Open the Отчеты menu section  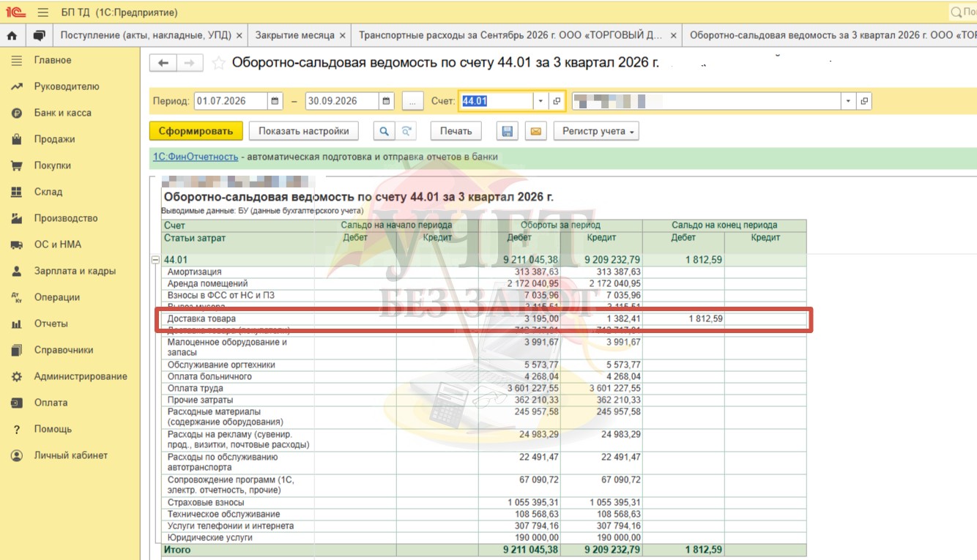tap(51, 324)
